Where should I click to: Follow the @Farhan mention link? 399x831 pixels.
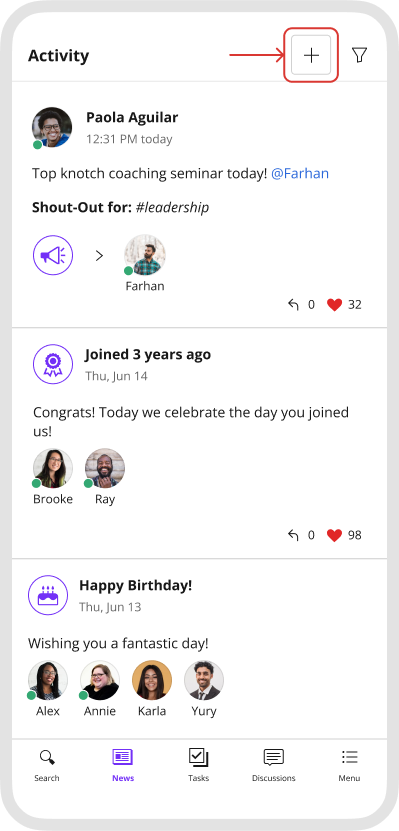point(300,173)
